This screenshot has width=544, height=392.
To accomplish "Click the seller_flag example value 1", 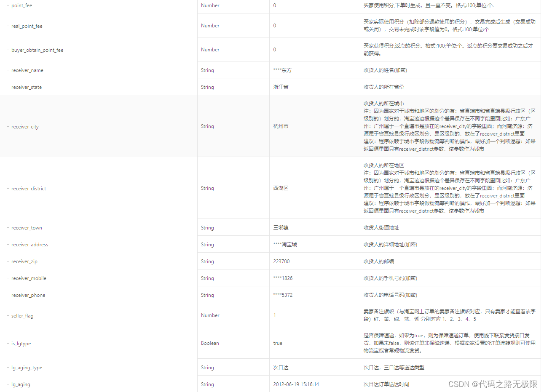I will point(275,315).
